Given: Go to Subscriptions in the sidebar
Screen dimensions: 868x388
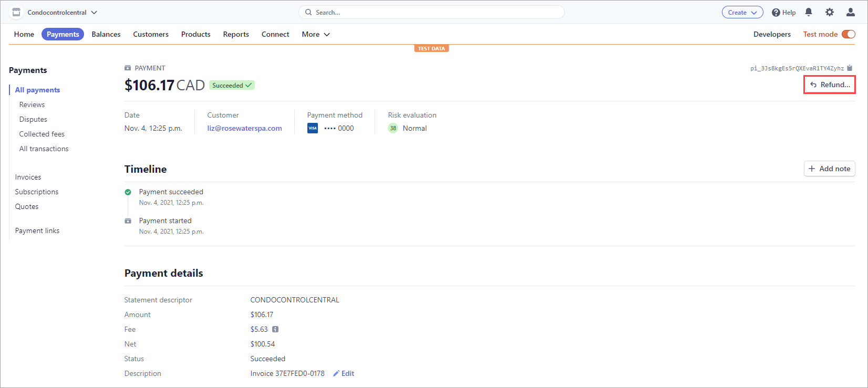Looking at the screenshot, I should (x=37, y=192).
